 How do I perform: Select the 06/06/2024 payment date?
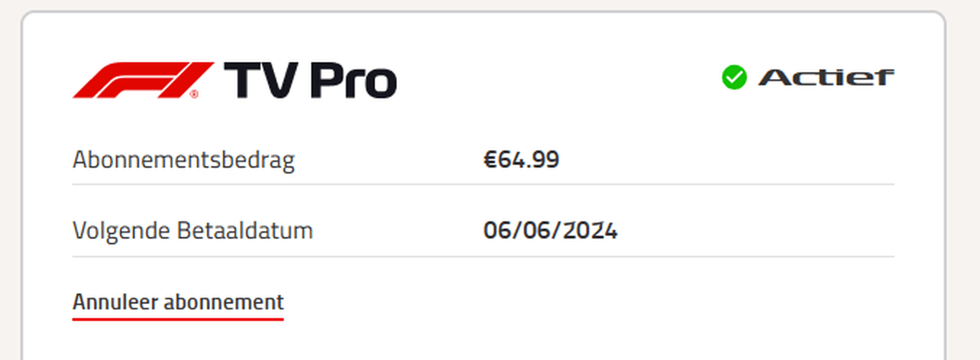click(550, 231)
